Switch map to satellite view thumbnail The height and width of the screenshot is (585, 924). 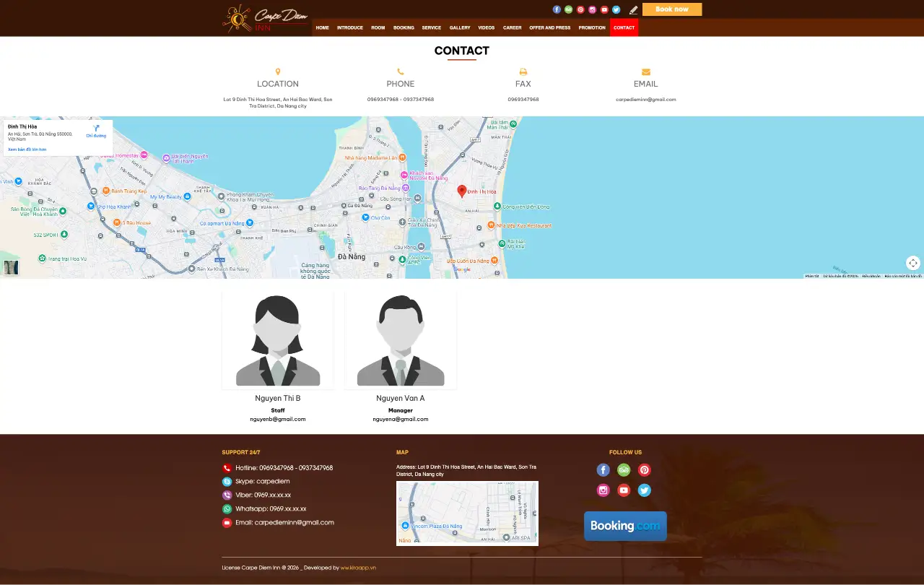click(x=11, y=267)
